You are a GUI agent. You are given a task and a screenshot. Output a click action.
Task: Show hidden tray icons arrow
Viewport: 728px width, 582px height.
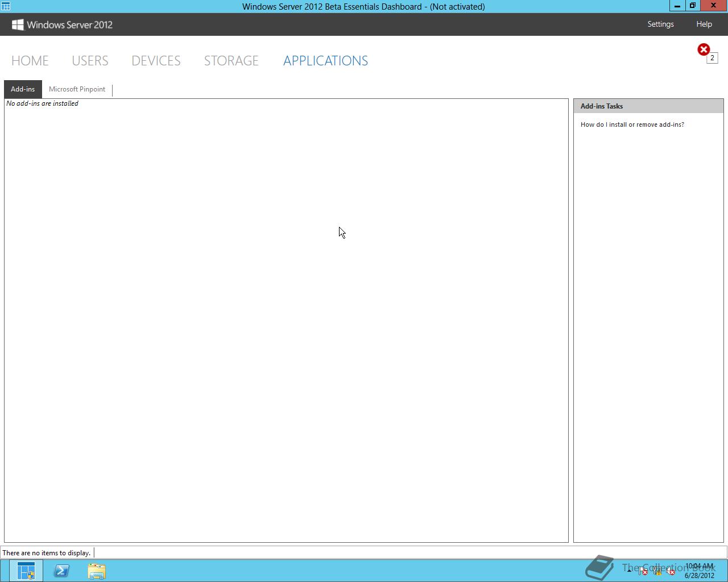pyautogui.click(x=630, y=571)
